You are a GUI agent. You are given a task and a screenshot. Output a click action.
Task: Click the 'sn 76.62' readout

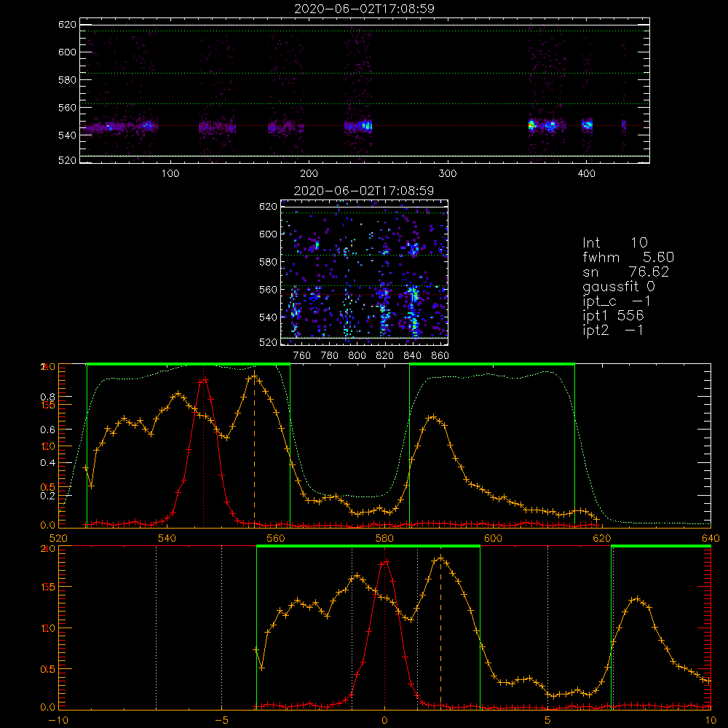[x=626, y=272]
